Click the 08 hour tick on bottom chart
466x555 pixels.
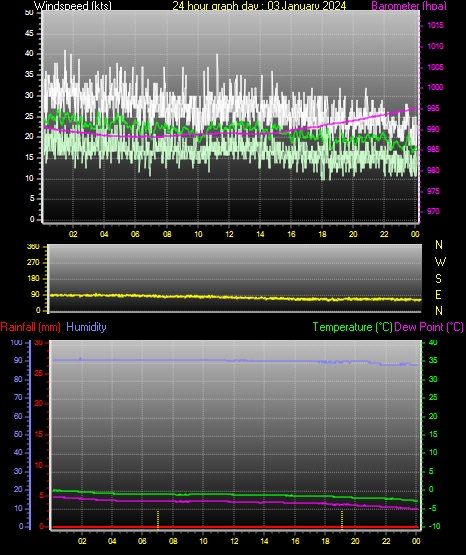173,541
